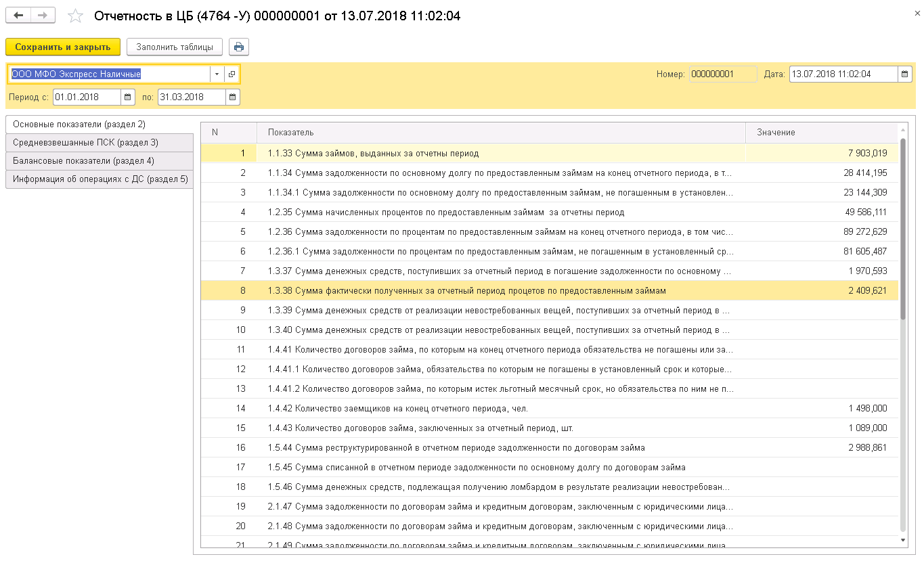Select row 1.4.41 Количество договоров займа
The image size is (924, 561).
(550, 350)
